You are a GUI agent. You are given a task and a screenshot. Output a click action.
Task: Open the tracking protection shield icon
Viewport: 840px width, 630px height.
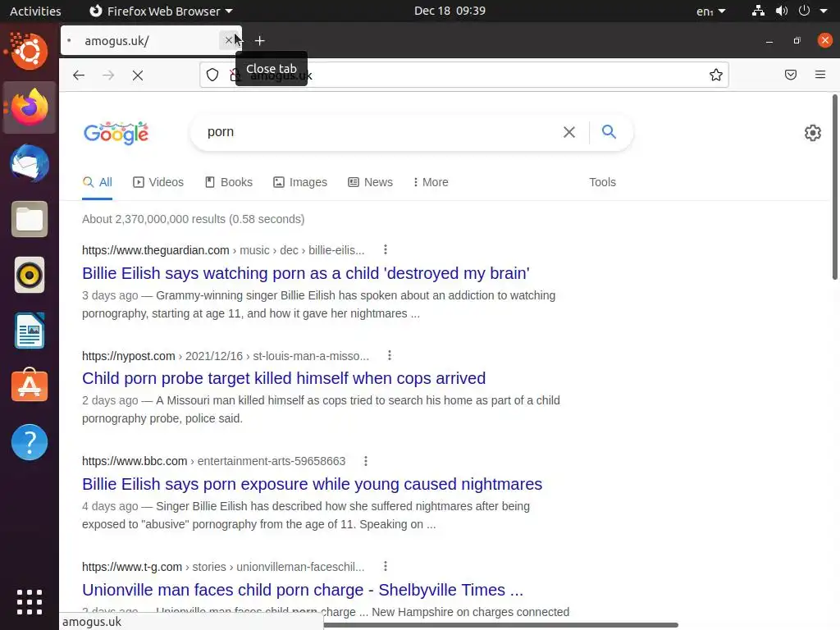click(212, 75)
